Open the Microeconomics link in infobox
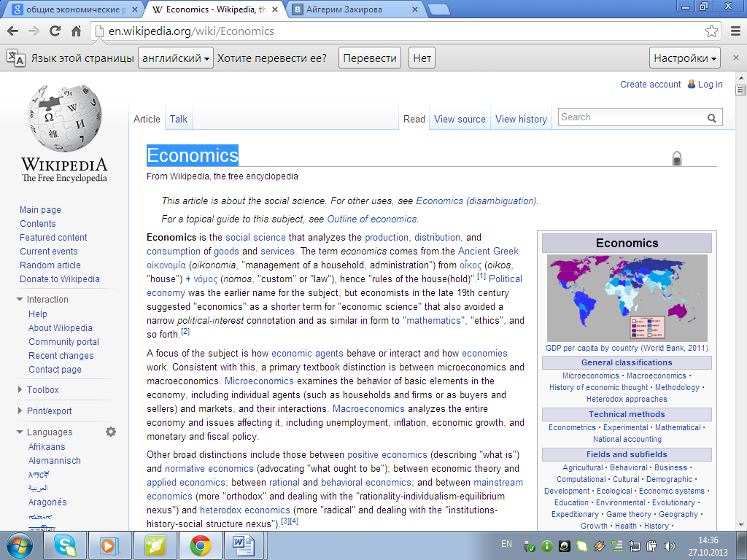 click(591, 376)
